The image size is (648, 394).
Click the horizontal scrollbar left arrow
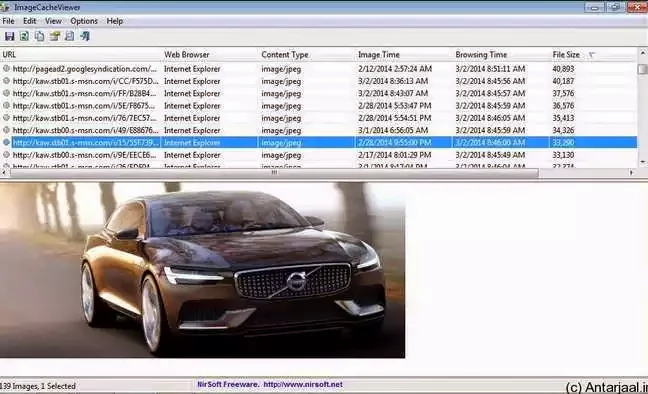pos(4,173)
